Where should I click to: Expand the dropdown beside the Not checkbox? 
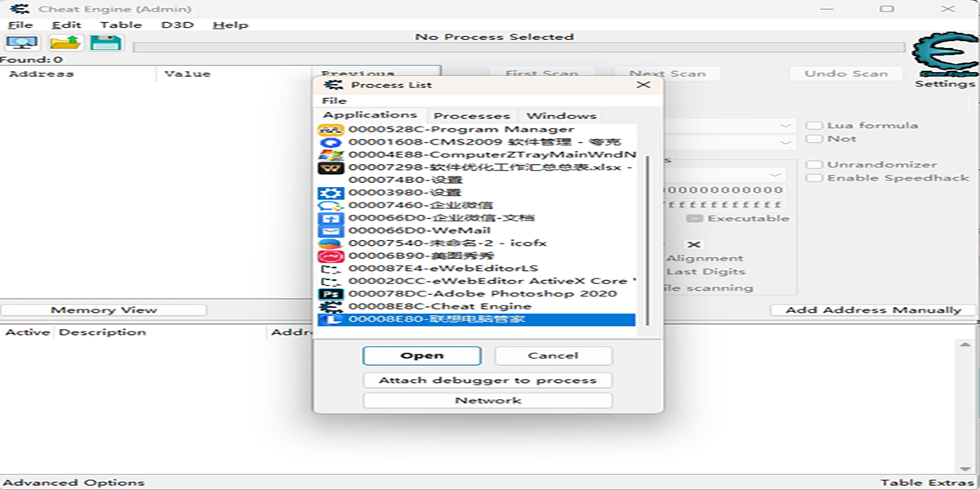[786, 142]
